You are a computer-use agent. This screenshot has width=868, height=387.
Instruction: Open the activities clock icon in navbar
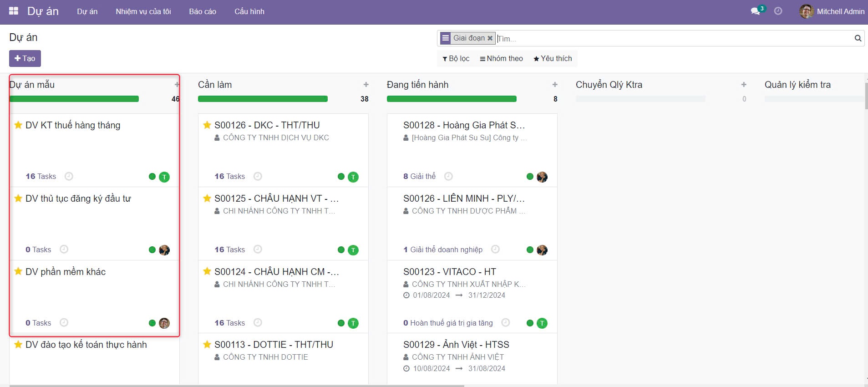point(778,11)
